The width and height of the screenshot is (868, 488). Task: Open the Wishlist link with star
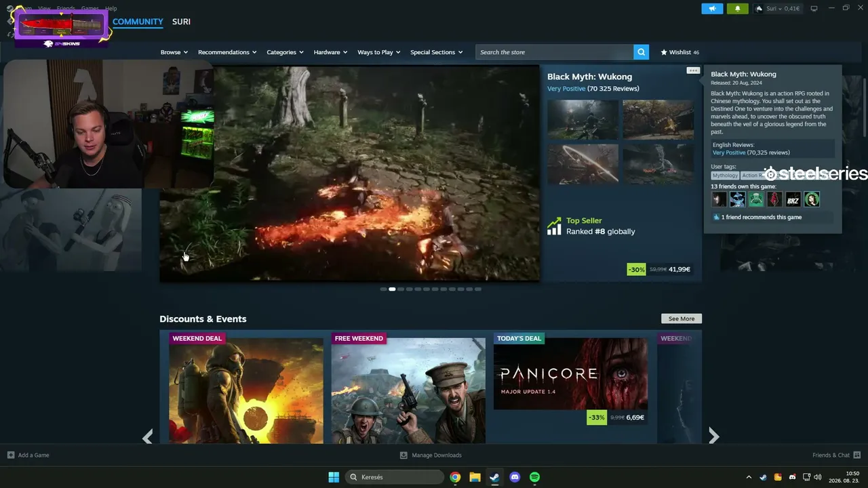click(679, 52)
